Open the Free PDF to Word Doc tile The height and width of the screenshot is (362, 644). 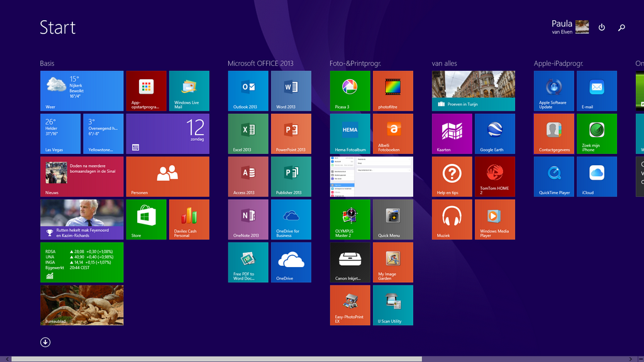(x=248, y=262)
